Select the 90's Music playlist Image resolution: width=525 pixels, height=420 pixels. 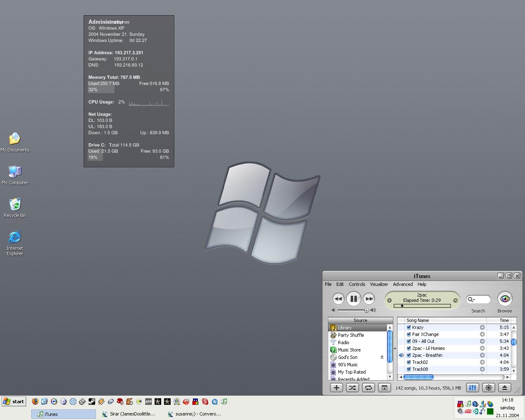[358, 365]
